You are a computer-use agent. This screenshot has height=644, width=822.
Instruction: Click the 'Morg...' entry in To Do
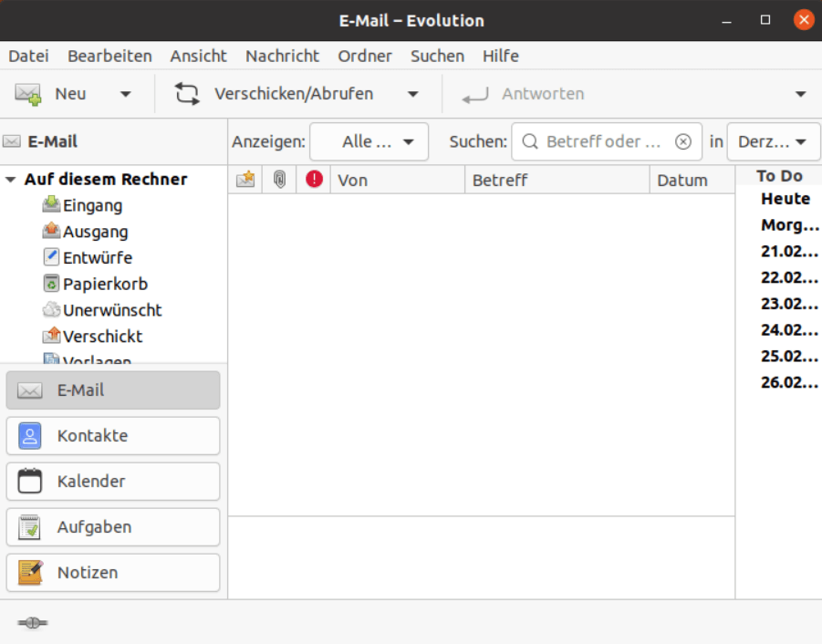[789, 225]
